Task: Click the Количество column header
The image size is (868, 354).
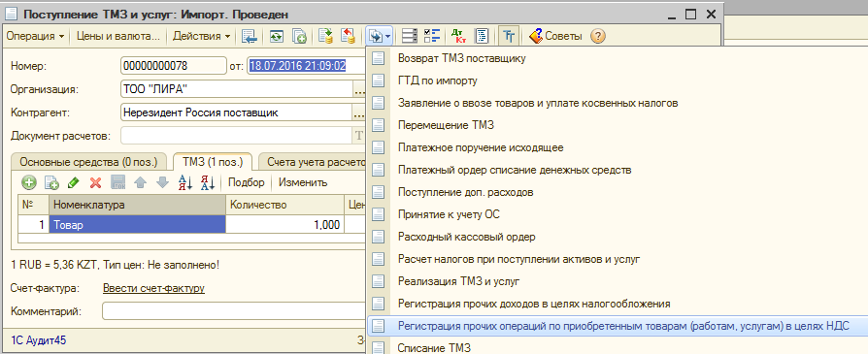Action: (285, 206)
